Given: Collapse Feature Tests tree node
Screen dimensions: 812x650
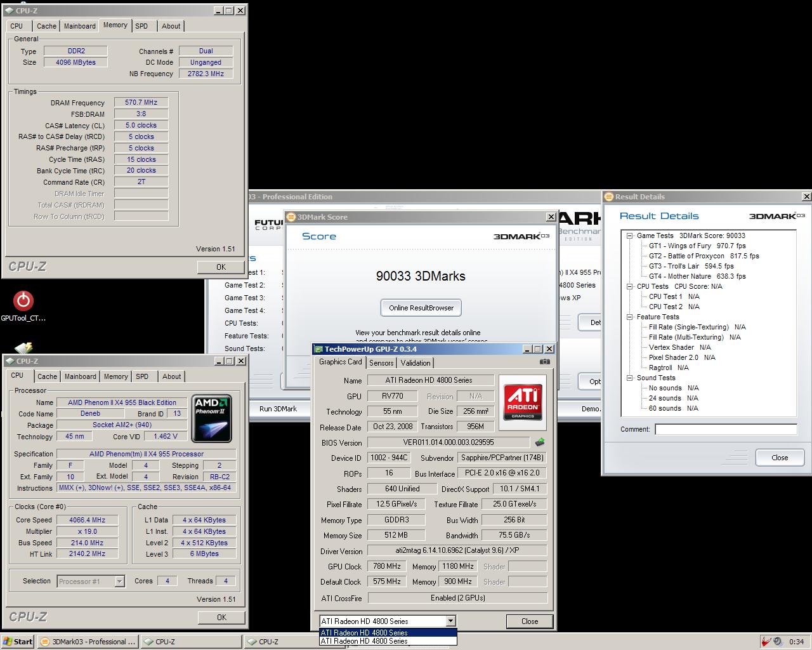Looking at the screenshot, I should pos(630,317).
